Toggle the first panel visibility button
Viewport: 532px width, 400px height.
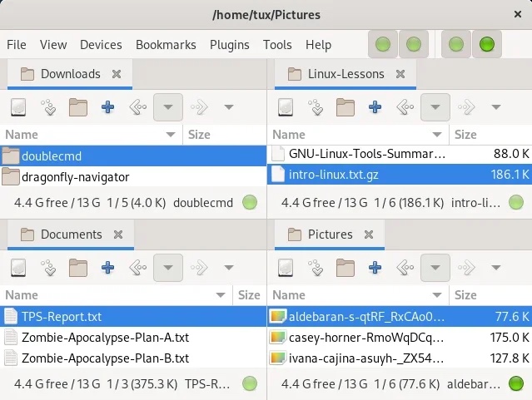coord(383,44)
